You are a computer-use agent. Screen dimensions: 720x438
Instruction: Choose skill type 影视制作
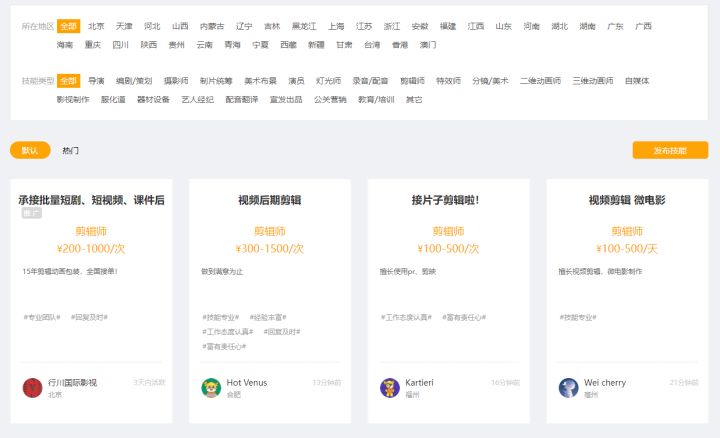tap(73, 99)
